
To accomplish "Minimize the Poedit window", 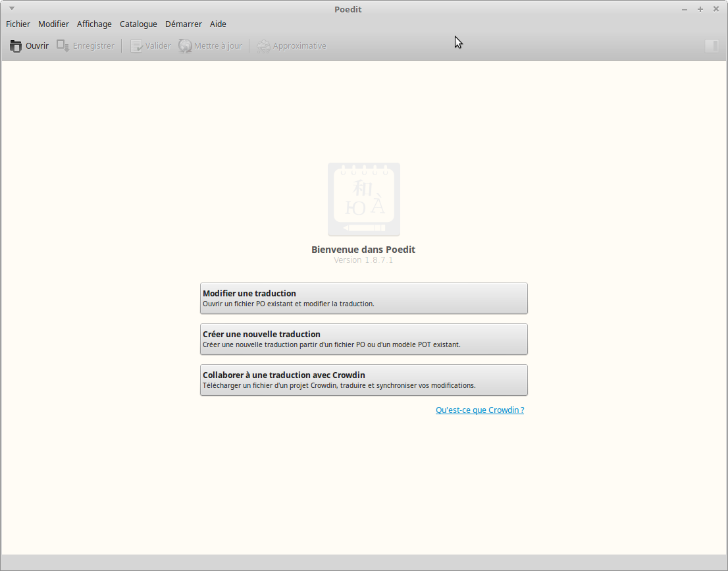I will [685, 9].
